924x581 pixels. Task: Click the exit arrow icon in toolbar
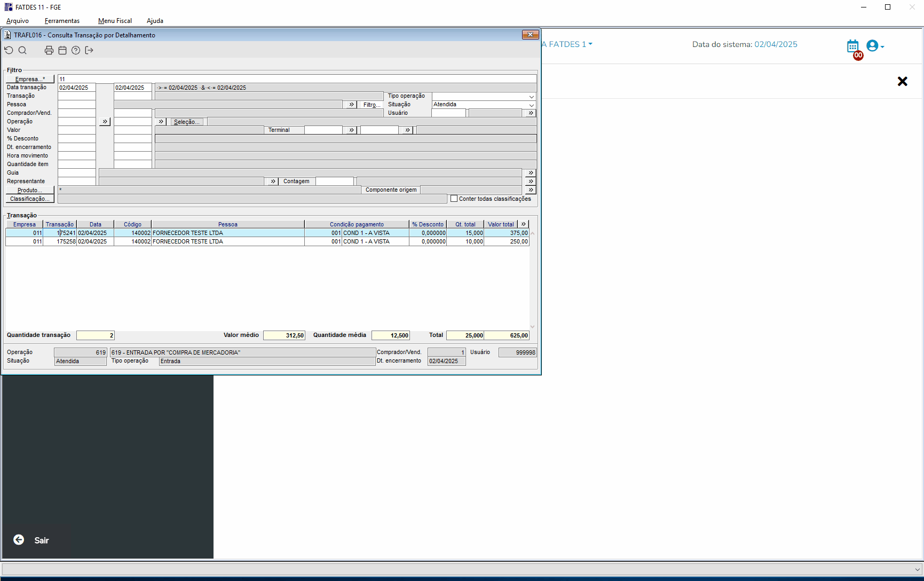89,50
